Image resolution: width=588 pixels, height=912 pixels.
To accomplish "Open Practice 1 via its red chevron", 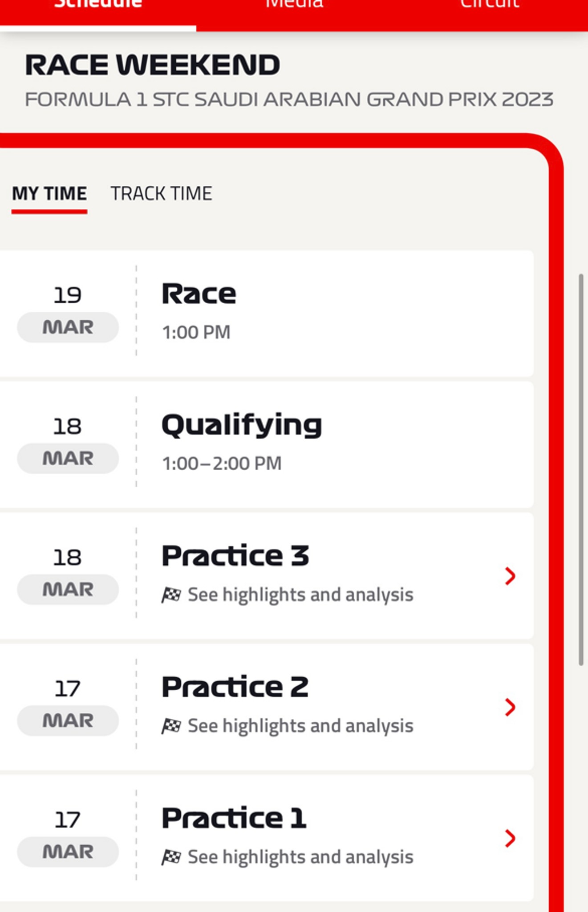I will (510, 838).
